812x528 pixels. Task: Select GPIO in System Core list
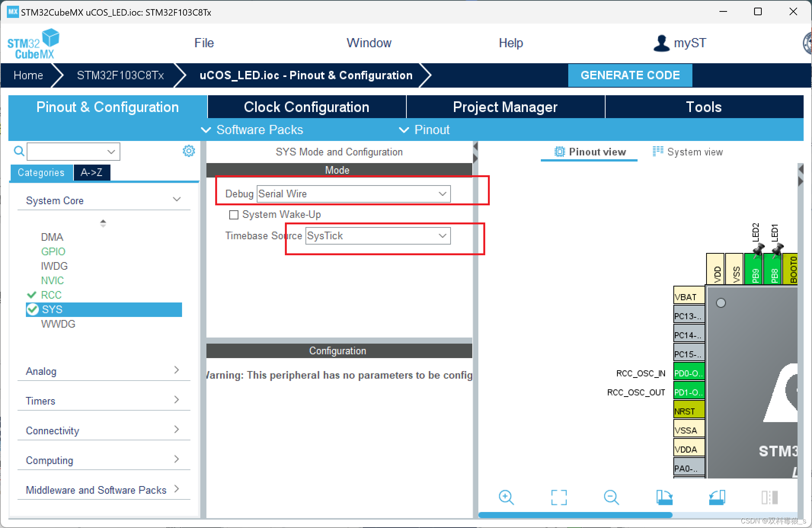tap(53, 251)
